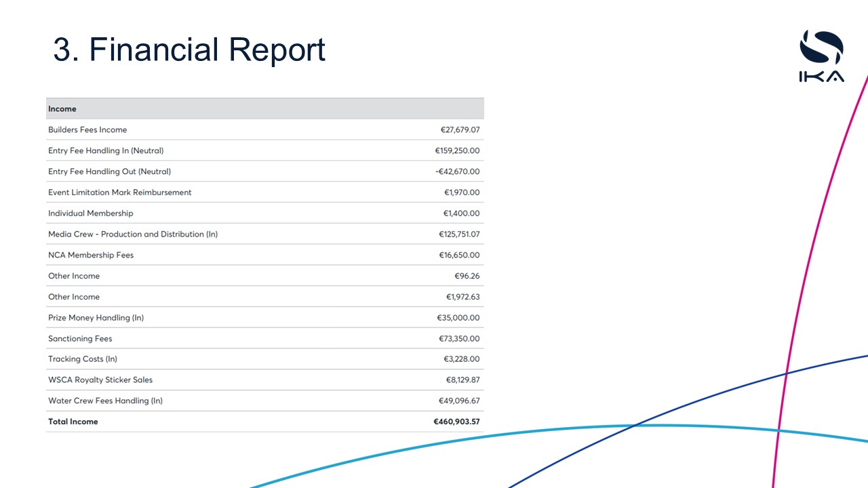
Task: Click the bold Total Income label
Action: [x=73, y=422]
